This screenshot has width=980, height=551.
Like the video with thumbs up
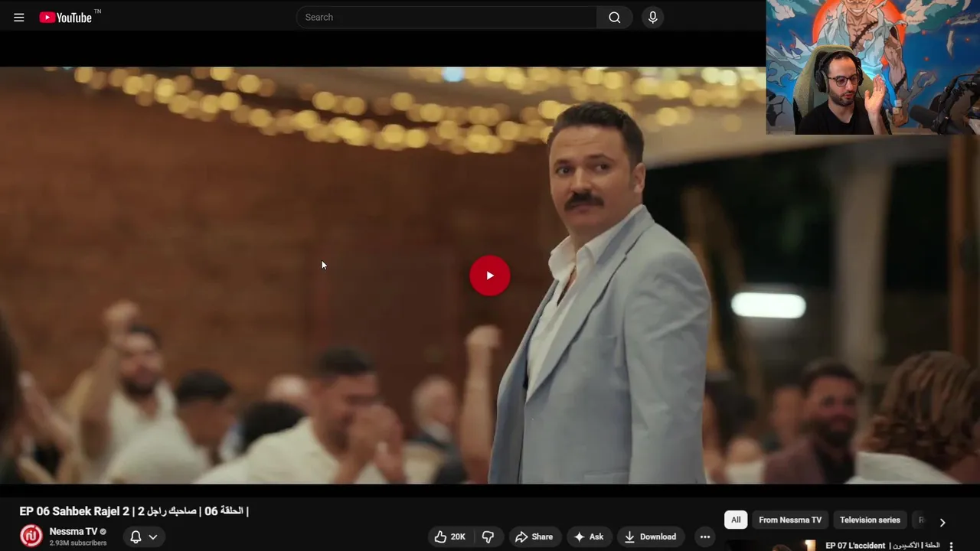click(x=449, y=536)
